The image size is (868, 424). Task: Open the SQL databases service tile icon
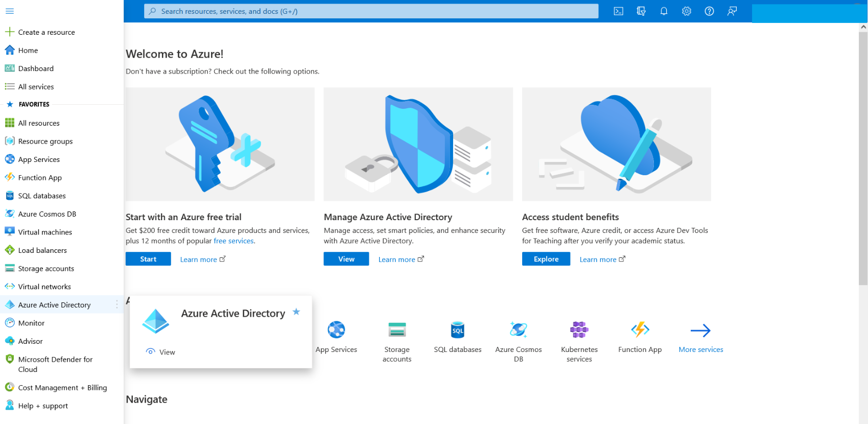click(x=458, y=330)
